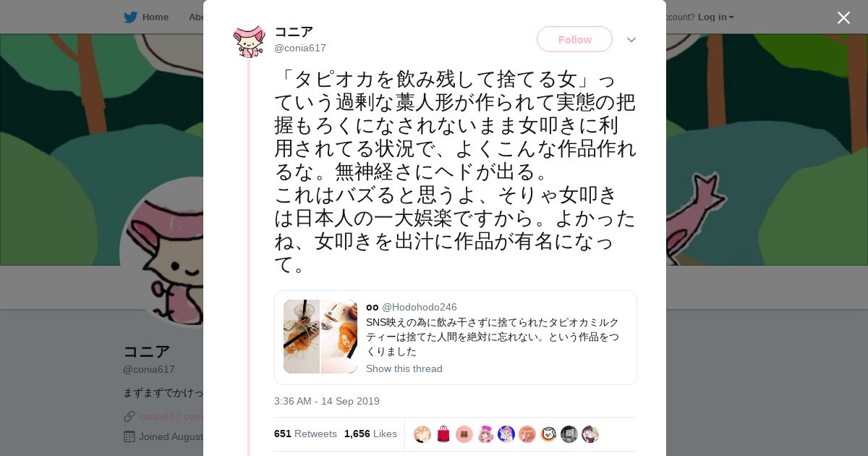Screen dimensions: 868x456
Task: View the 651 Retweets list
Action: point(305,434)
